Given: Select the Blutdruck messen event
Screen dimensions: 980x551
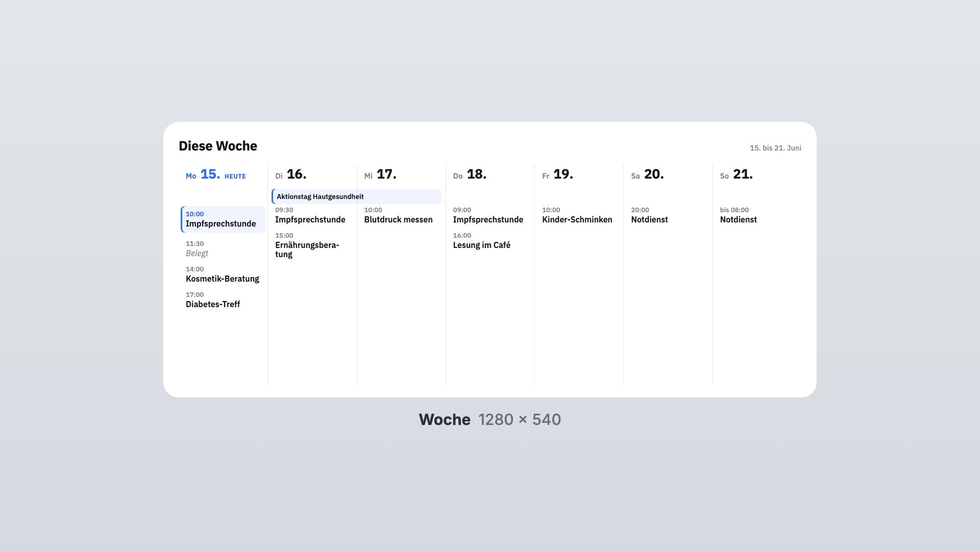Looking at the screenshot, I should pyautogui.click(x=401, y=215).
